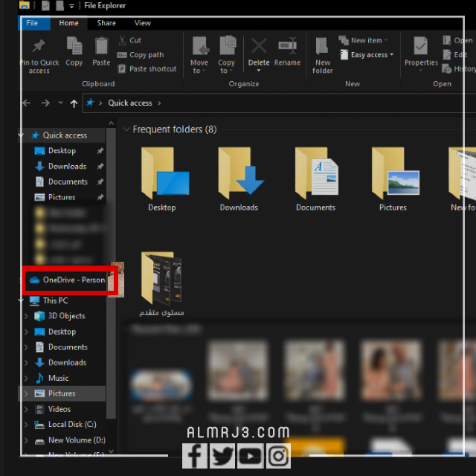Viewport: 476px width, 476px height.
Task: Open pinned Desktop under Quick access
Action: 62,151
